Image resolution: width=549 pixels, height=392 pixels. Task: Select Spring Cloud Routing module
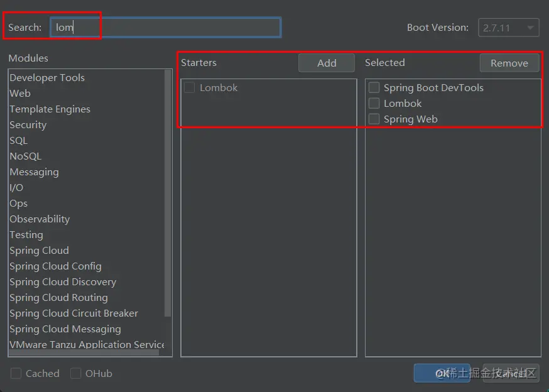point(58,297)
